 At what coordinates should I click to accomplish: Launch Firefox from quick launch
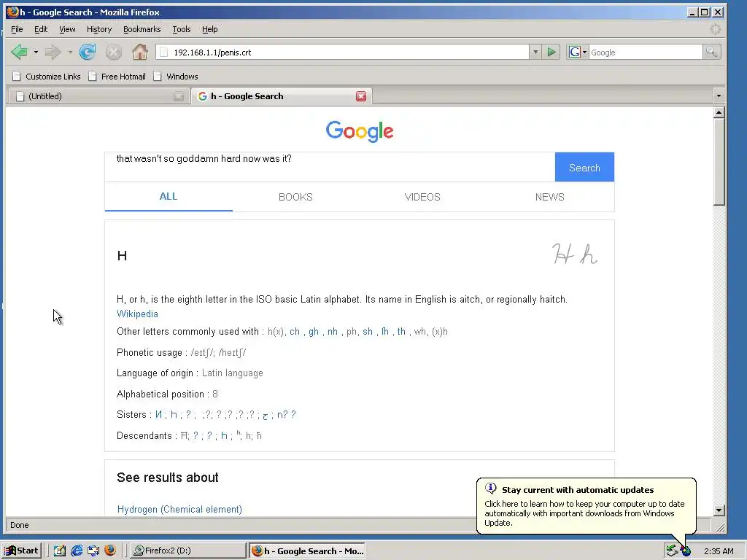110,551
